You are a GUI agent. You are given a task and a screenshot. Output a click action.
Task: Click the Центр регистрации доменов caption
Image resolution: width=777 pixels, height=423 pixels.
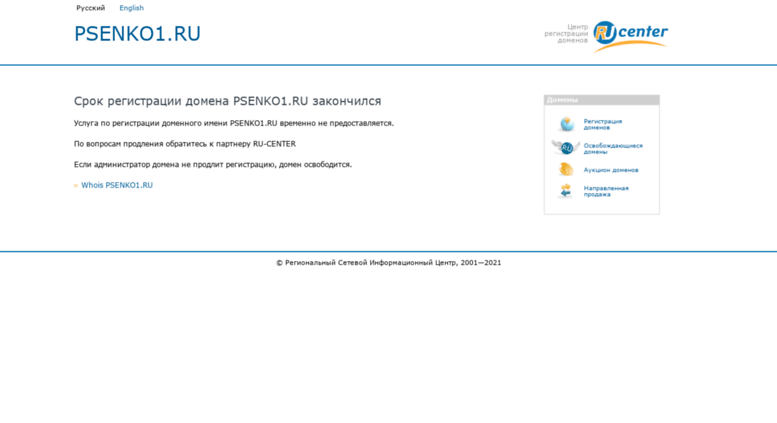tap(566, 34)
